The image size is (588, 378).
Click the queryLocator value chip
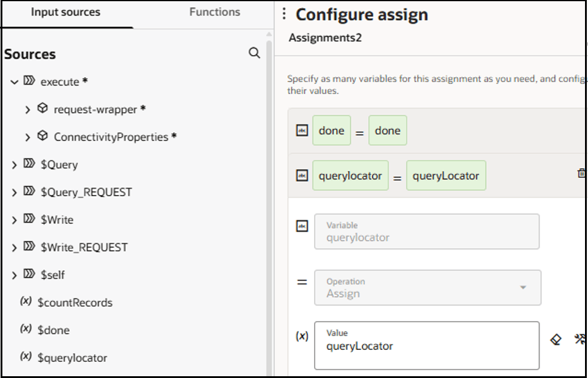tap(446, 175)
